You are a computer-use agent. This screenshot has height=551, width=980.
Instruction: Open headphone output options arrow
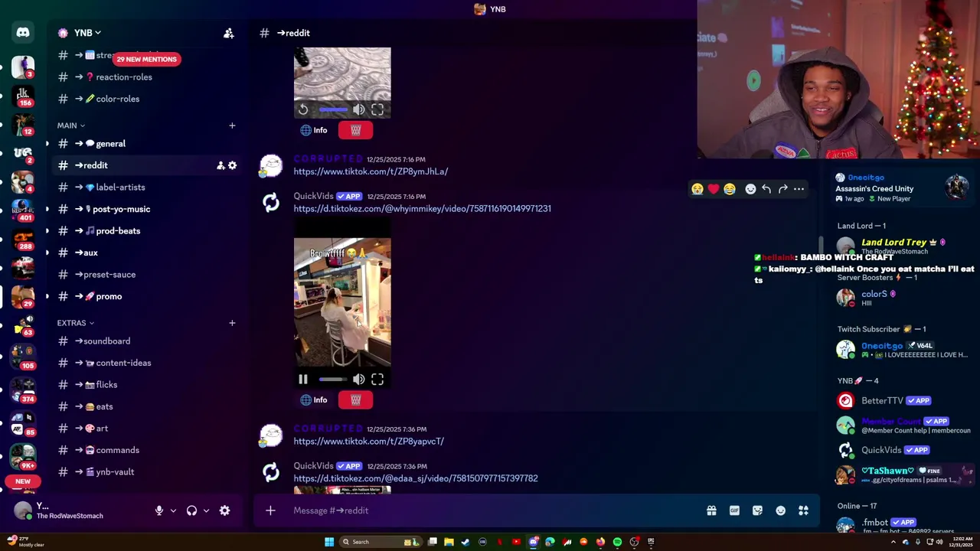click(206, 510)
